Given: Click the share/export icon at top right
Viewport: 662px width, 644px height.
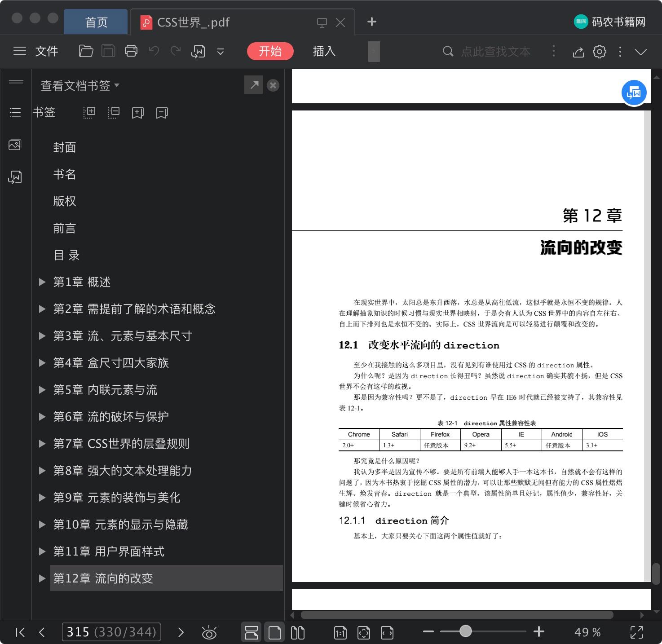Looking at the screenshot, I should (x=578, y=52).
